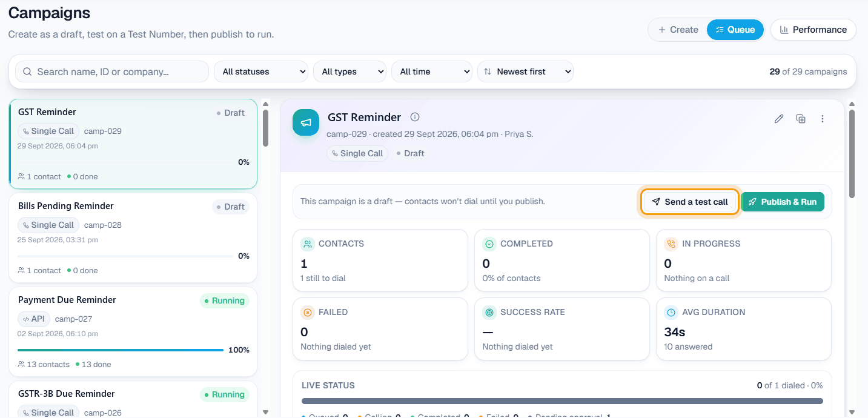The width and height of the screenshot is (868, 418).
Task: Open the All types filter dropdown
Action: pos(350,71)
